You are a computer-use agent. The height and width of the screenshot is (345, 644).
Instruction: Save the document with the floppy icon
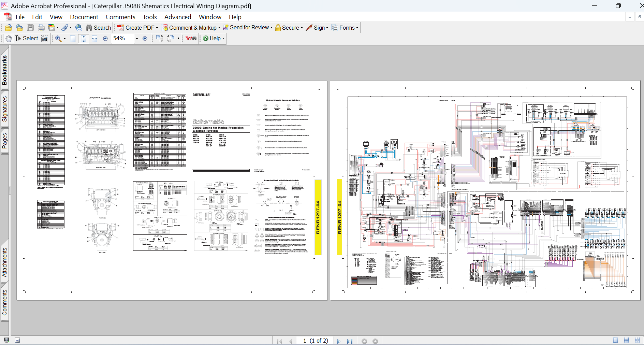pos(30,28)
